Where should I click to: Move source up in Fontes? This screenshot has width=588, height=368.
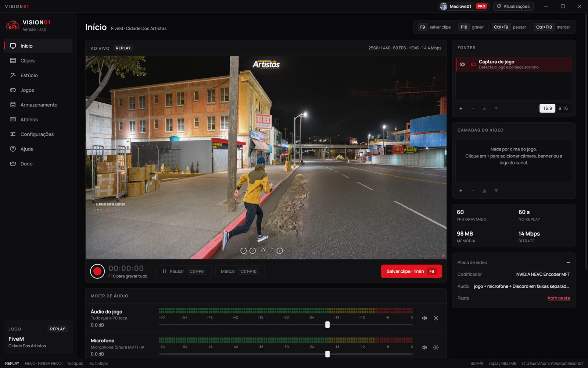(x=484, y=109)
